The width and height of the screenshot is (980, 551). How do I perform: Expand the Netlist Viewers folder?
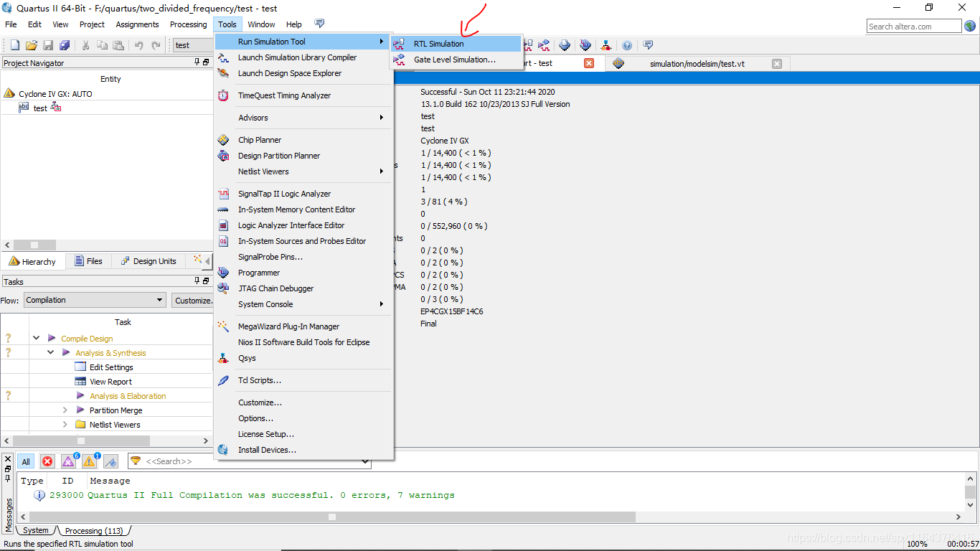[65, 424]
